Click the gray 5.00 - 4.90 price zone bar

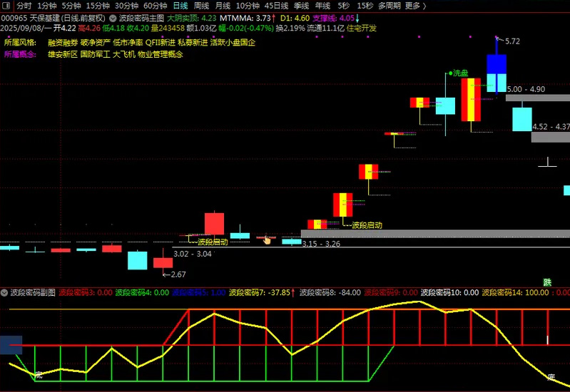(x=538, y=98)
